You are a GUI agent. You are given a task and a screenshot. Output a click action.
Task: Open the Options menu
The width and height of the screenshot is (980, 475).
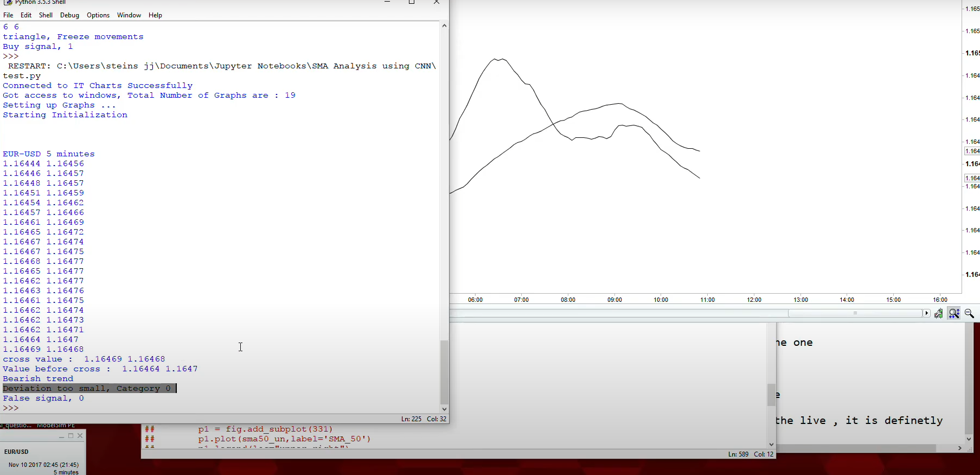click(x=98, y=15)
